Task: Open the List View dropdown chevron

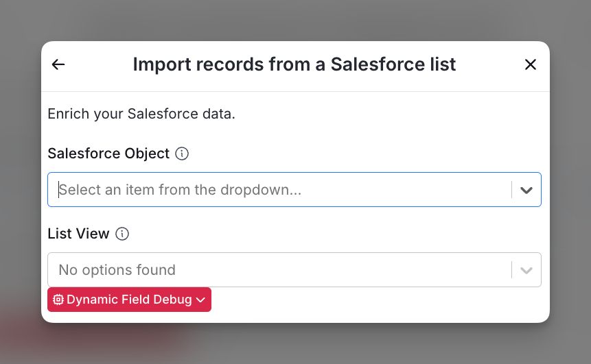Action: (x=526, y=270)
